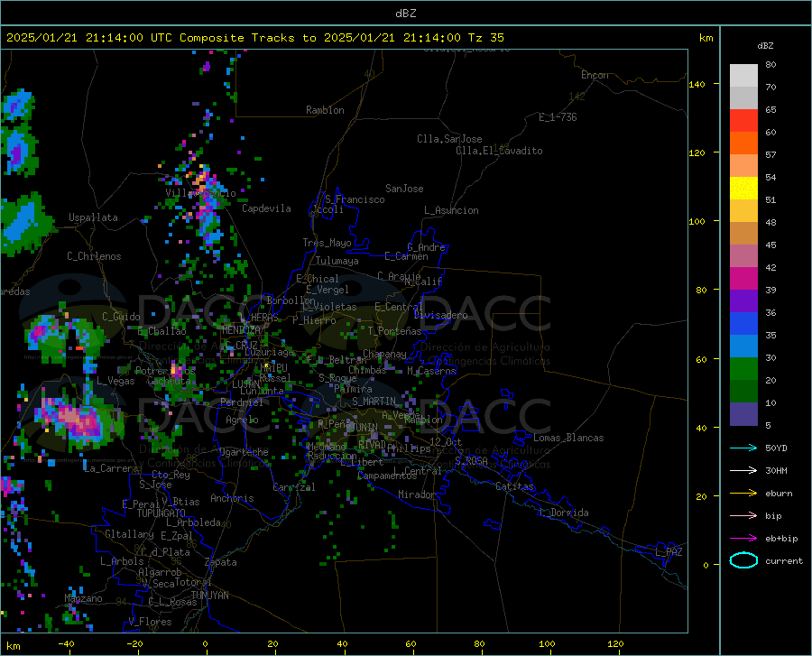This screenshot has width=812, height=656.
Task: Click the cyan current ellipse icon
Action: click(743, 560)
